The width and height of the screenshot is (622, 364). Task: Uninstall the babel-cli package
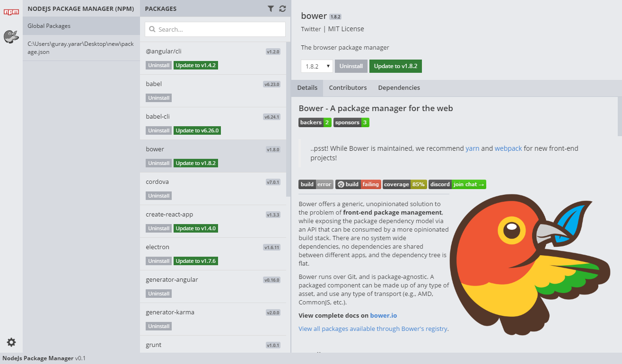click(x=159, y=130)
